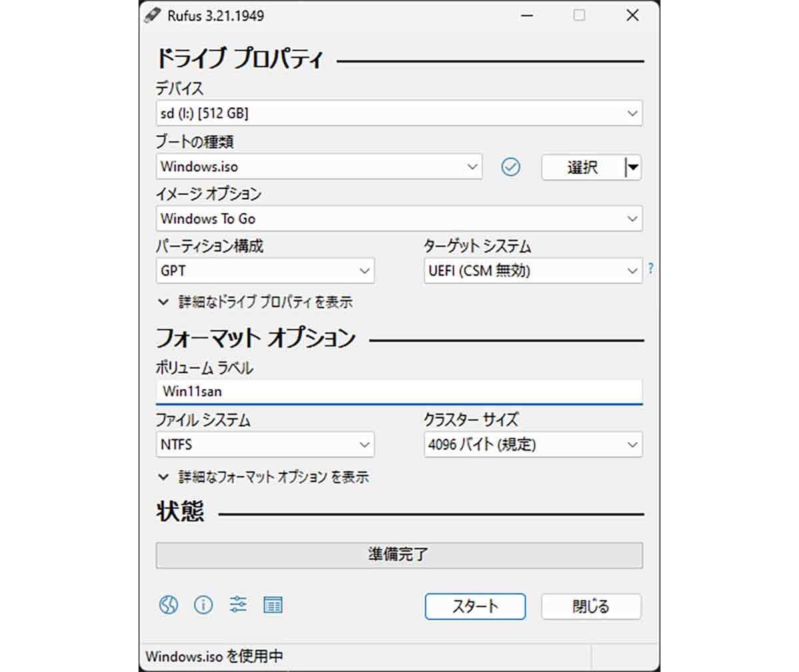Click the ISO checksum checkmark icon

click(x=511, y=167)
